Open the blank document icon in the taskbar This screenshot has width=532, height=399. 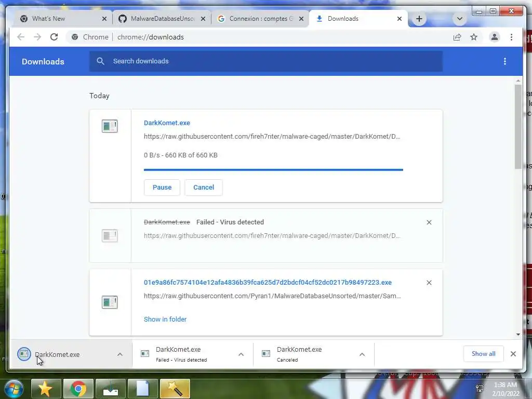pyautogui.click(x=143, y=389)
